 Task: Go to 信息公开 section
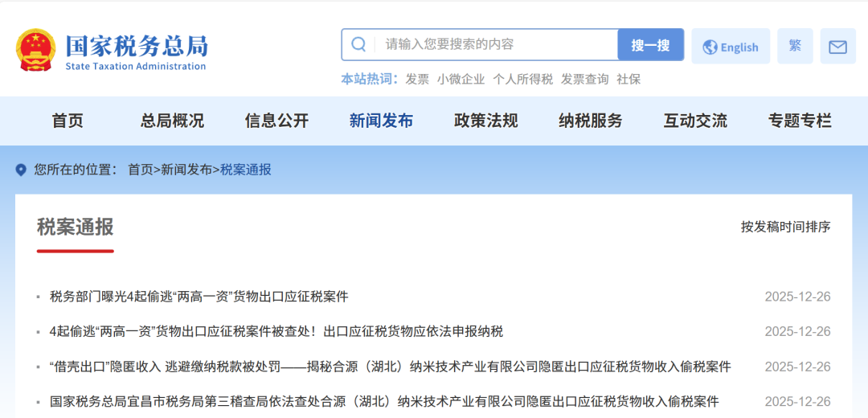(x=276, y=121)
